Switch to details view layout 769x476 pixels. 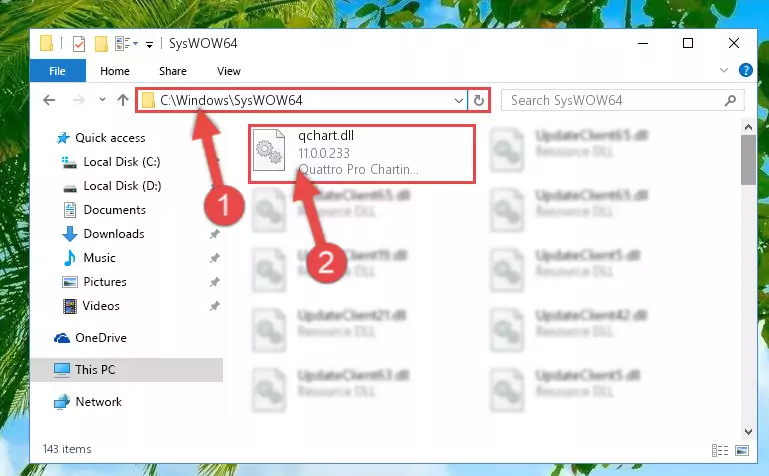pyautogui.click(x=719, y=451)
